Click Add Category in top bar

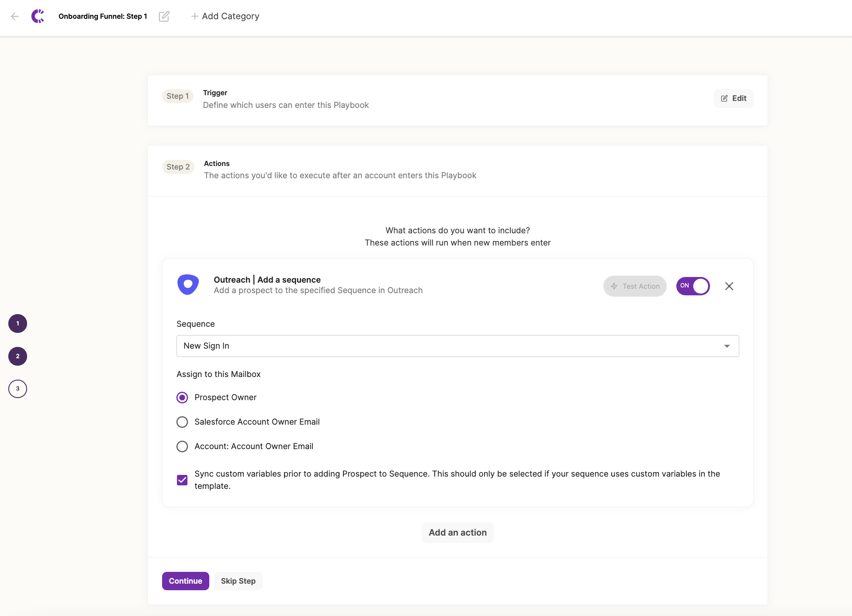point(225,17)
